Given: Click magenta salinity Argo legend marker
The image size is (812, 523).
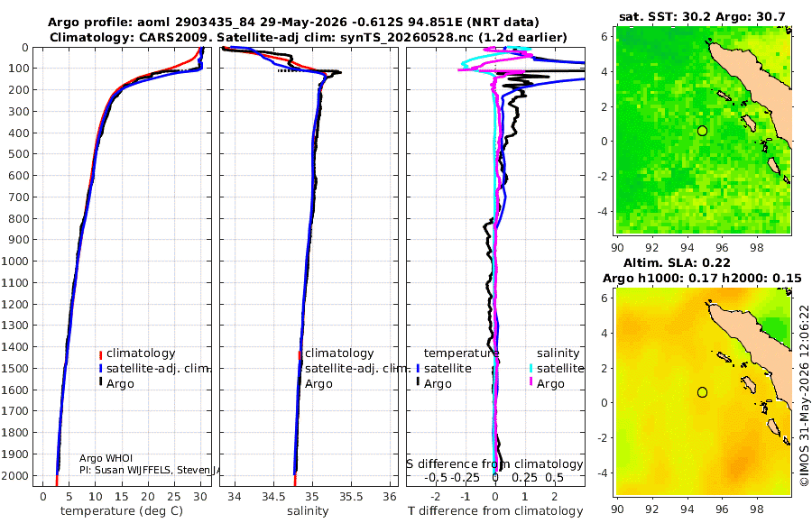Looking at the screenshot, I should 531,382.
